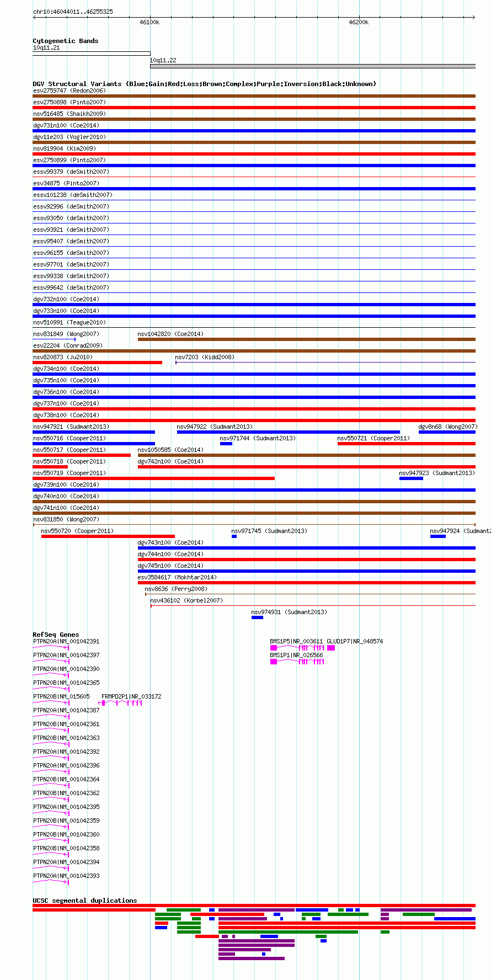
Task: Select variant label nsv8636 (Perry2008)
Action: pyautogui.click(x=176, y=589)
